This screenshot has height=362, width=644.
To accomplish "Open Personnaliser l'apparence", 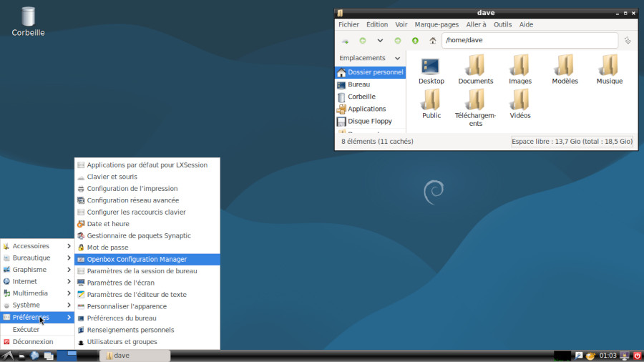I will tap(147, 307).
